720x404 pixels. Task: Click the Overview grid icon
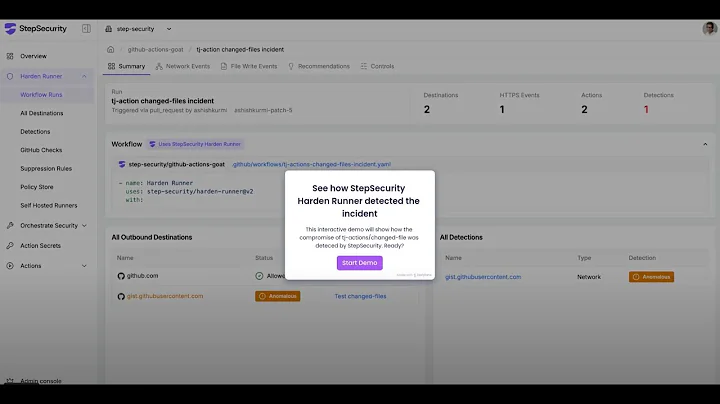pyautogui.click(x=10, y=56)
